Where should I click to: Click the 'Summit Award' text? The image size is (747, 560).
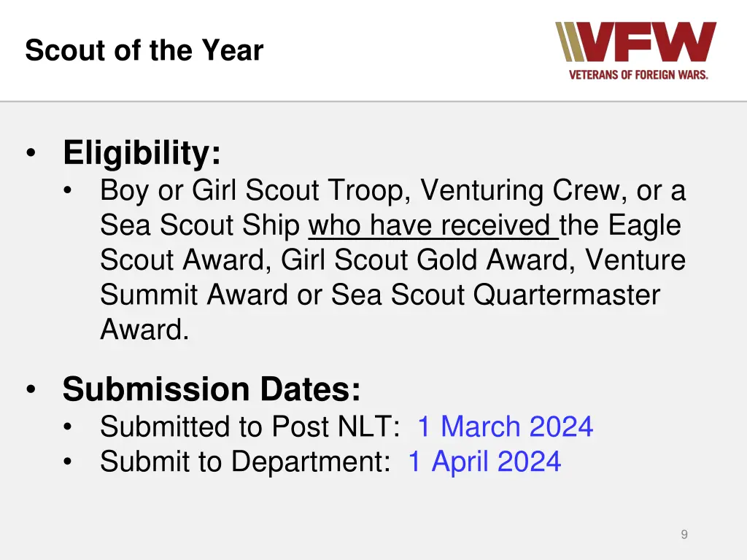(194, 295)
